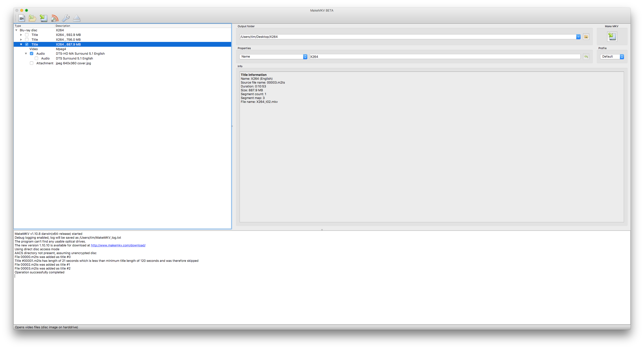Viewport: 644px width, 349px height.
Task: Open video files toolbar icon
Action: (22, 18)
